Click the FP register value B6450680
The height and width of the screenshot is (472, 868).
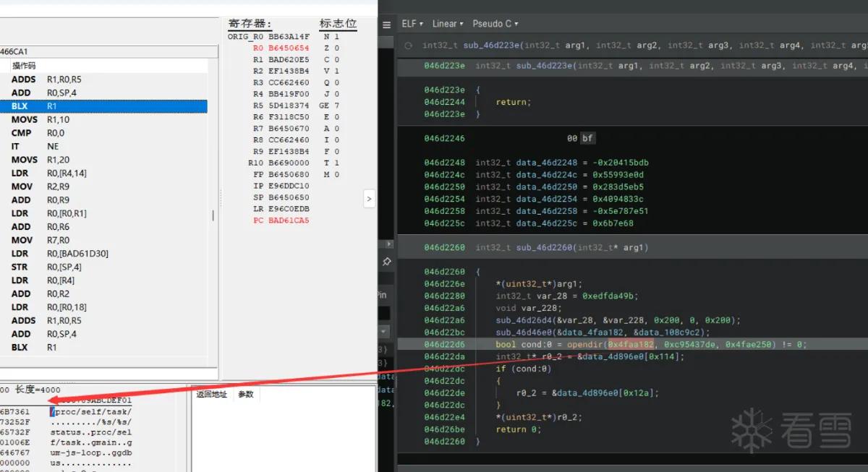coord(289,174)
